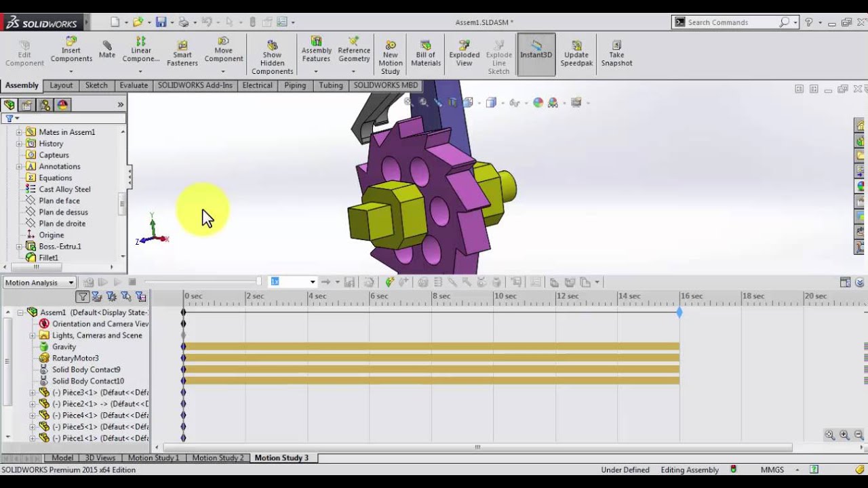Click Take Snapshot

tap(616, 54)
